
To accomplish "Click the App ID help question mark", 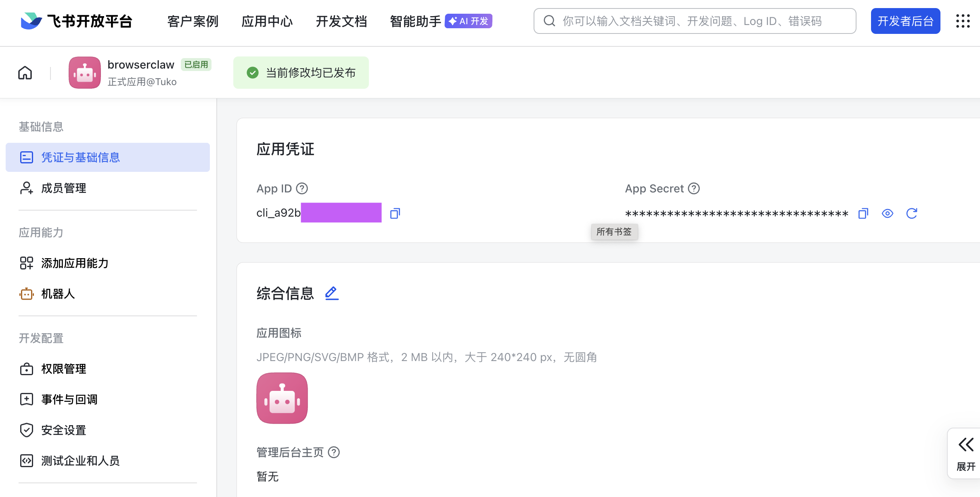I will [x=302, y=188].
